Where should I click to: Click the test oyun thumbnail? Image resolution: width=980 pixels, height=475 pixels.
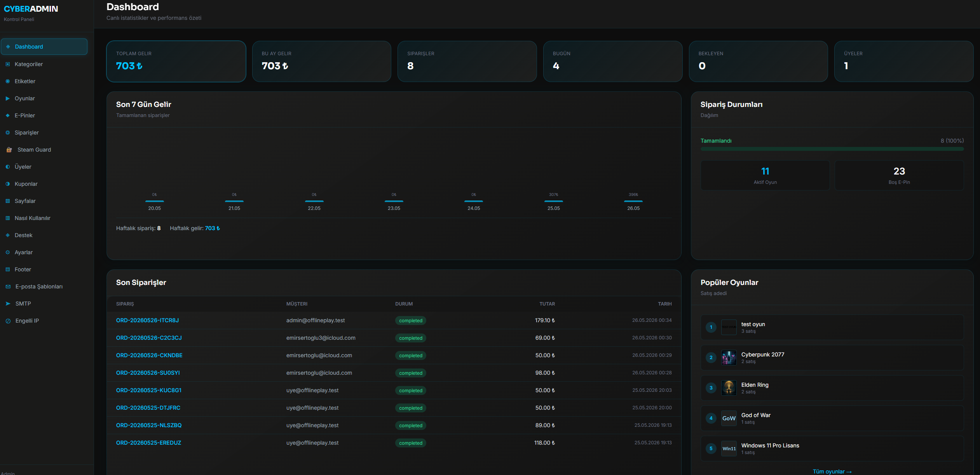729,327
